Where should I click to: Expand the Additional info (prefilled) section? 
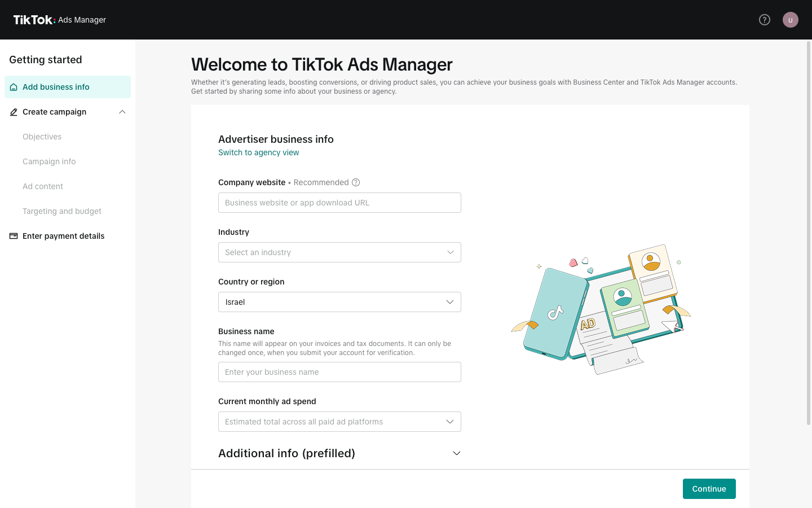(x=339, y=453)
